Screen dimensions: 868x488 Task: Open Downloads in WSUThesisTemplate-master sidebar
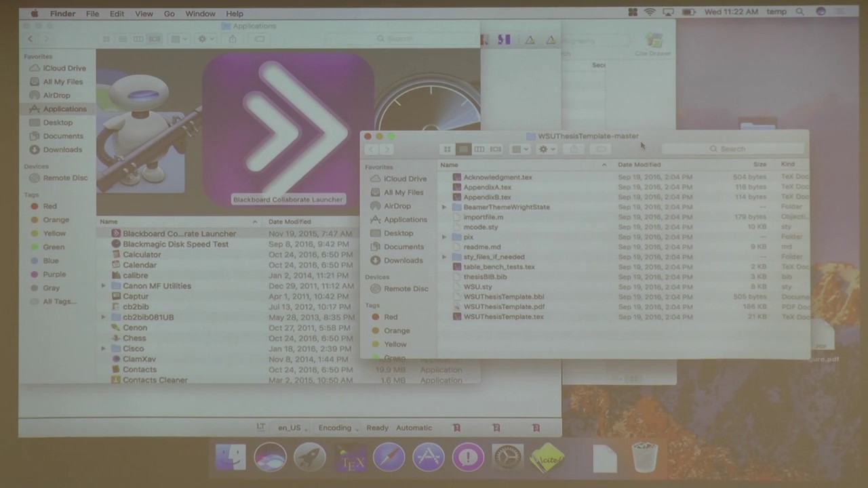coord(403,260)
